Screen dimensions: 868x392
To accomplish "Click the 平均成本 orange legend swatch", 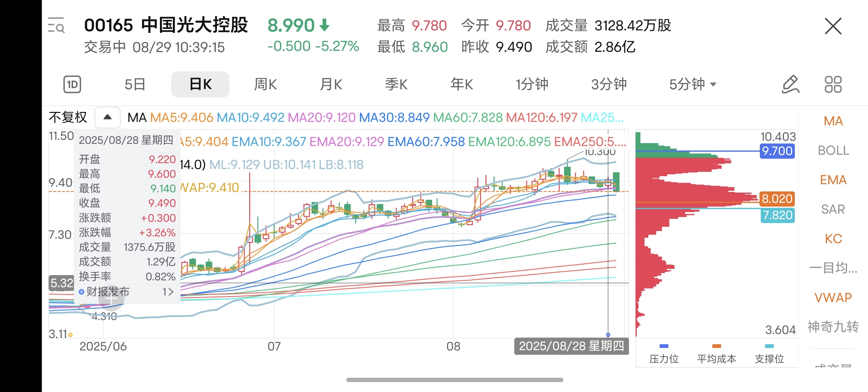I will click(716, 346).
